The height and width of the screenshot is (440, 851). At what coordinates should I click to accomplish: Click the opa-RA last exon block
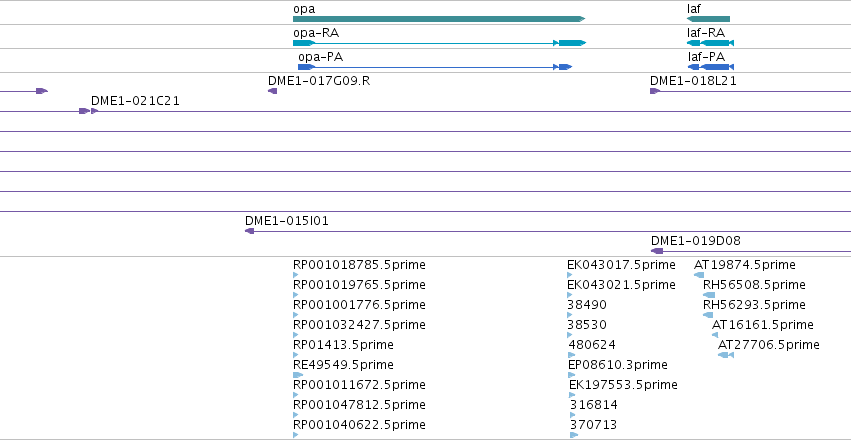573,43
